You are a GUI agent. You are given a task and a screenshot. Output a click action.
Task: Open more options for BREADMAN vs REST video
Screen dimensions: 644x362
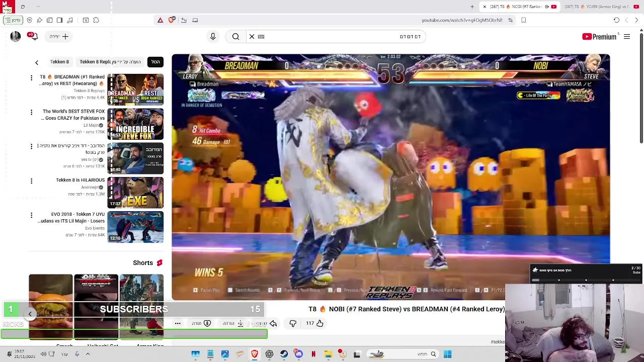[31, 78]
